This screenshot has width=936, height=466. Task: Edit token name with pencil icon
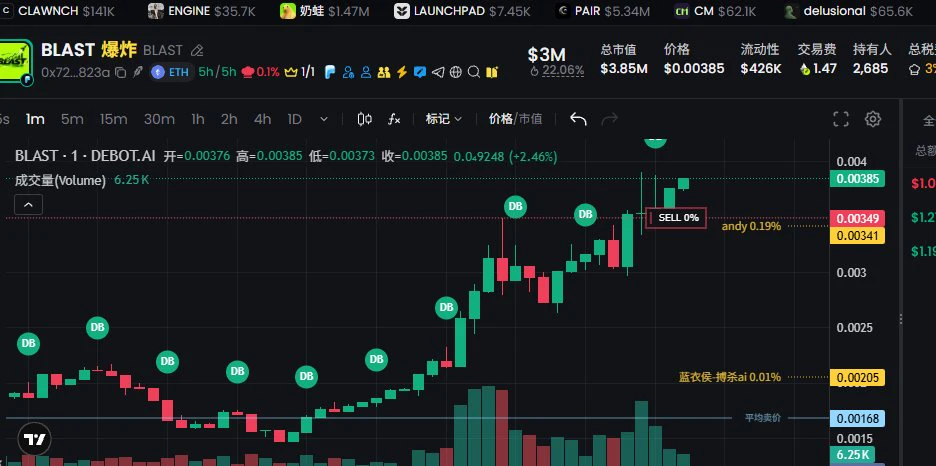[x=197, y=51]
